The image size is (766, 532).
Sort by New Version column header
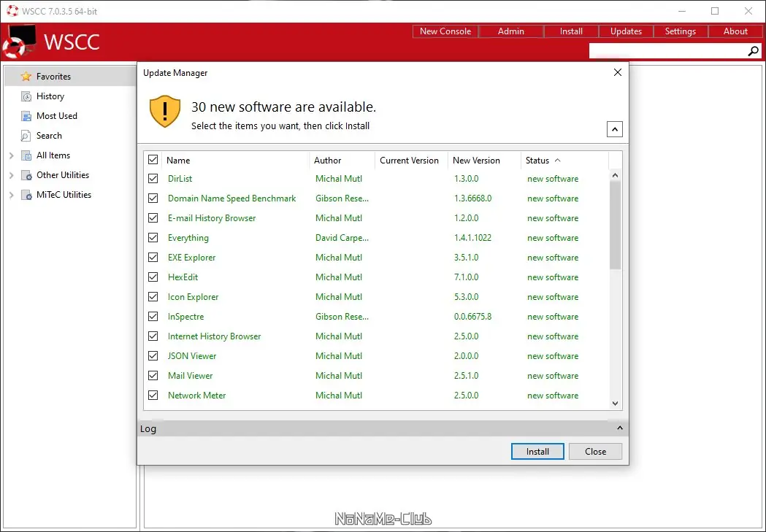point(484,160)
